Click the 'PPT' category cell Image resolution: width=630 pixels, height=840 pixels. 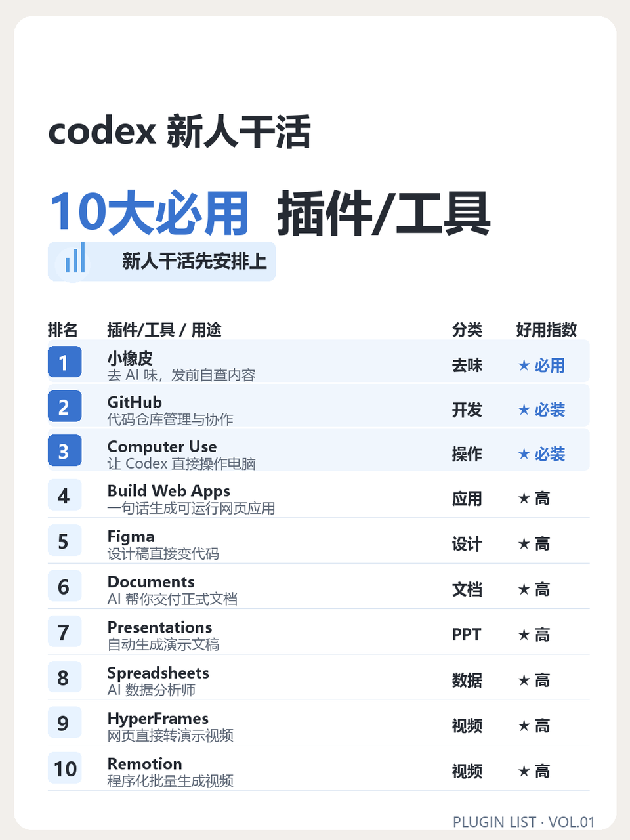467,635
